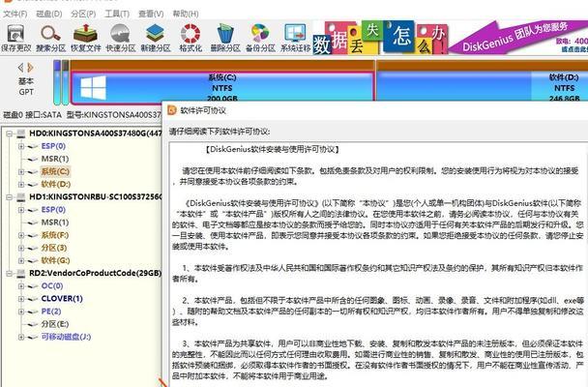Viewport: 588px width, 387px height.
Task: Collapse the HD0 KINGSTON disk node
Action: coord(9,134)
